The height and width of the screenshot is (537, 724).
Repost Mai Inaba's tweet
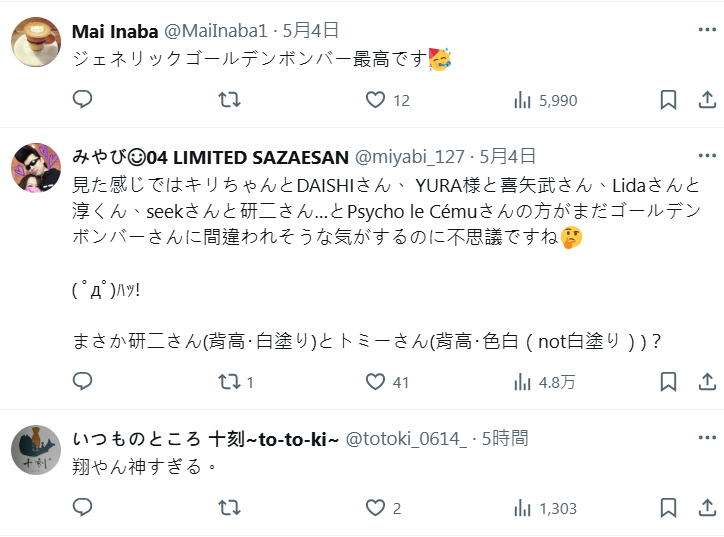point(229,100)
